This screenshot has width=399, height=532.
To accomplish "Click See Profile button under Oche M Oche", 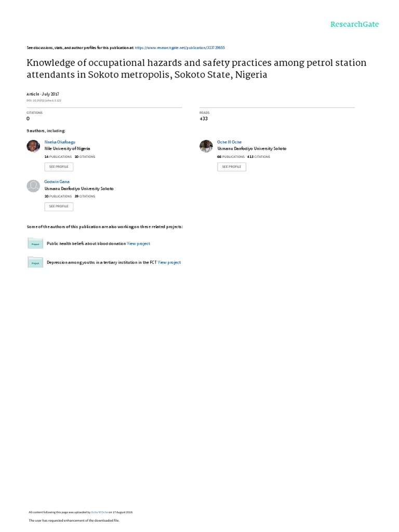I will [232, 167].
